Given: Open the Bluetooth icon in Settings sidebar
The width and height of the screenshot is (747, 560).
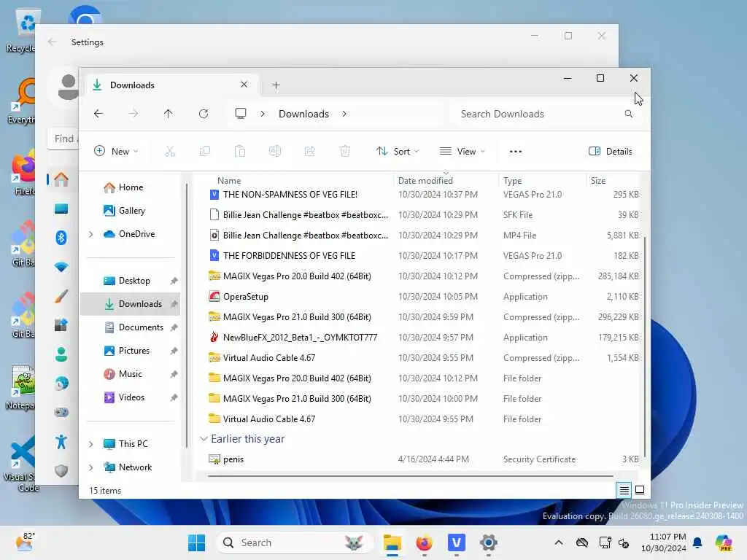Looking at the screenshot, I should coord(61,237).
